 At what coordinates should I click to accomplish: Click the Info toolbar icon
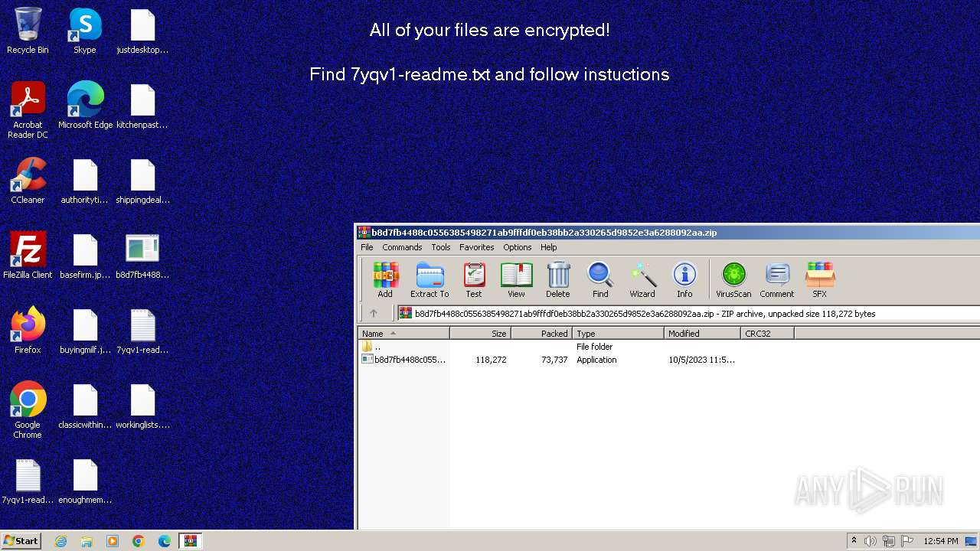coord(684,279)
